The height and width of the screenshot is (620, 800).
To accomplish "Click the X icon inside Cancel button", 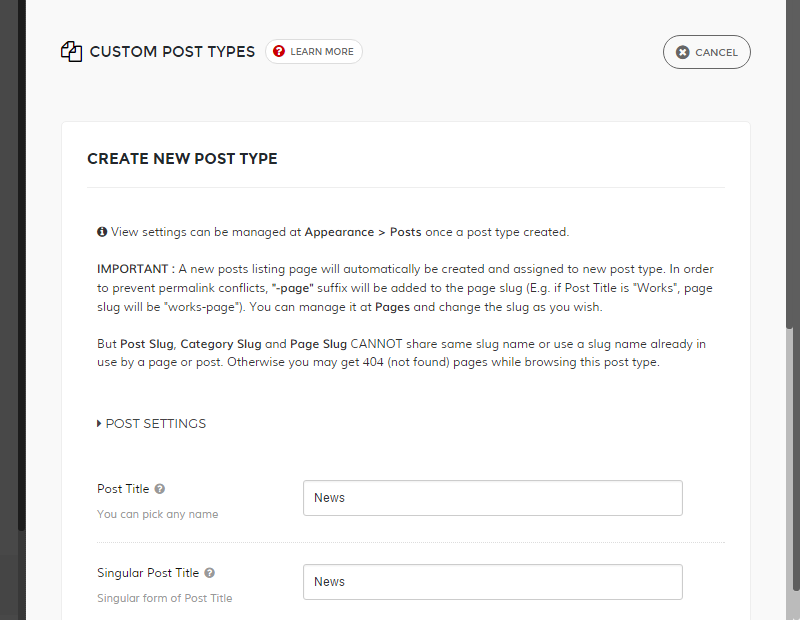I will (x=682, y=52).
